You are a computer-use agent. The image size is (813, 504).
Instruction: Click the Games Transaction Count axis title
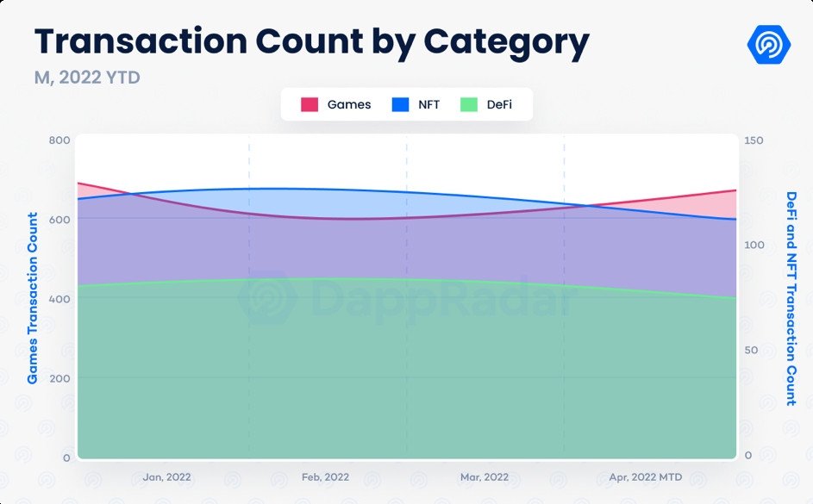tap(32, 298)
